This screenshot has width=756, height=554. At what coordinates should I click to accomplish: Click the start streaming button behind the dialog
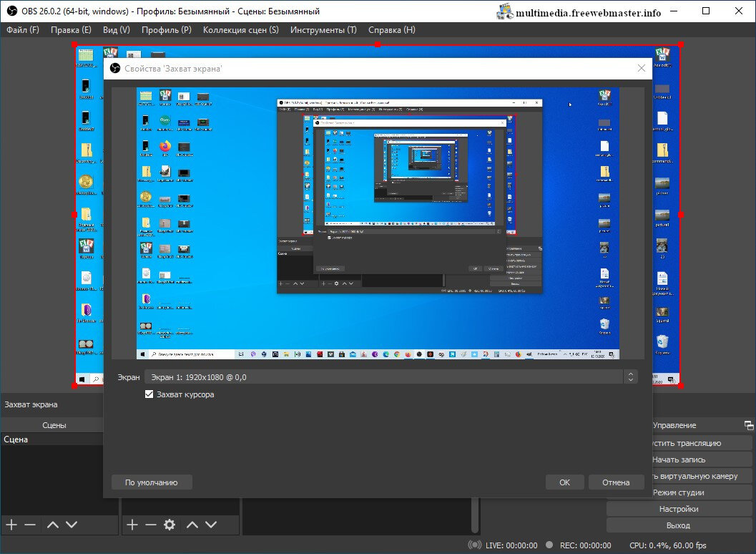(702, 443)
